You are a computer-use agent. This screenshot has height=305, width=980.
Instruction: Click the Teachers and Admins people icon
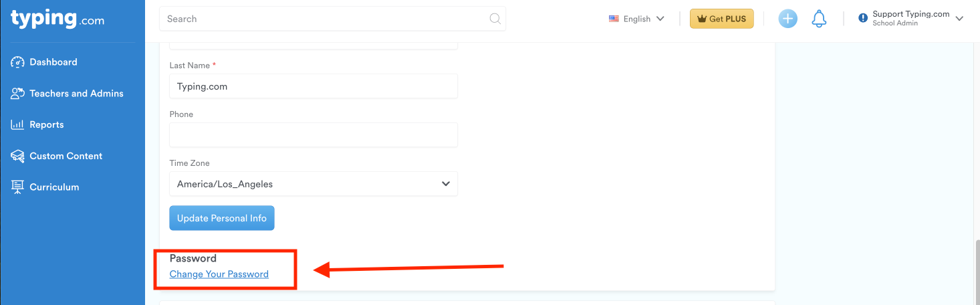(x=18, y=94)
